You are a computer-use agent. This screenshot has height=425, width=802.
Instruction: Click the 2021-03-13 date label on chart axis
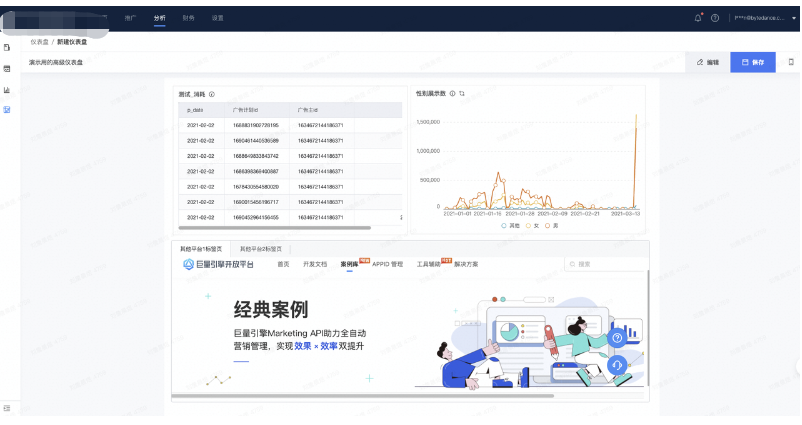(x=626, y=214)
